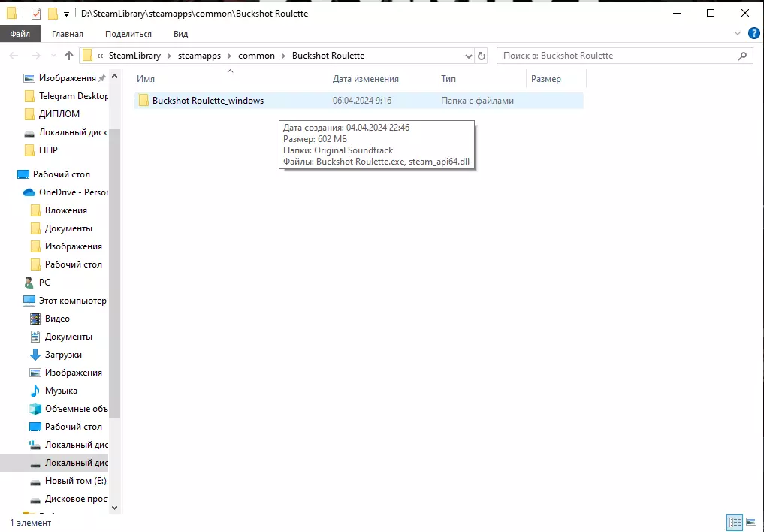Click the Properties quick access icon in title bar
Image resolution: width=764 pixels, height=532 pixels.
click(x=36, y=14)
